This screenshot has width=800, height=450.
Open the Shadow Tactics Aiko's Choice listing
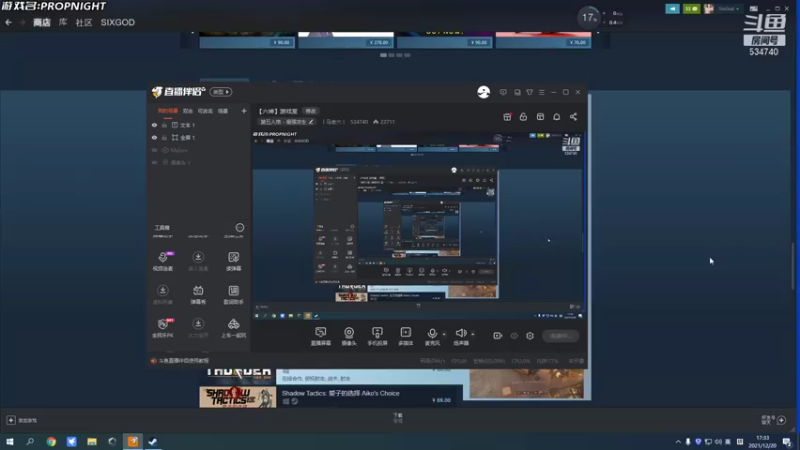331,397
